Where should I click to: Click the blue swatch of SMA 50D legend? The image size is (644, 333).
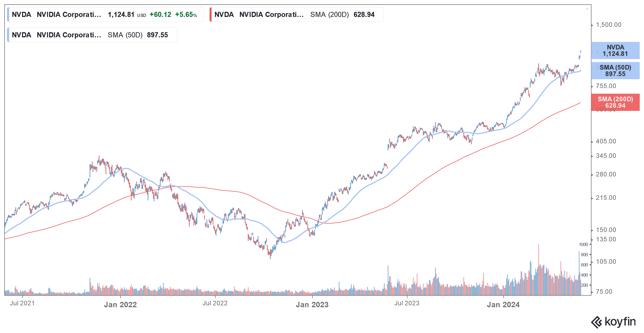pyautogui.click(x=8, y=35)
